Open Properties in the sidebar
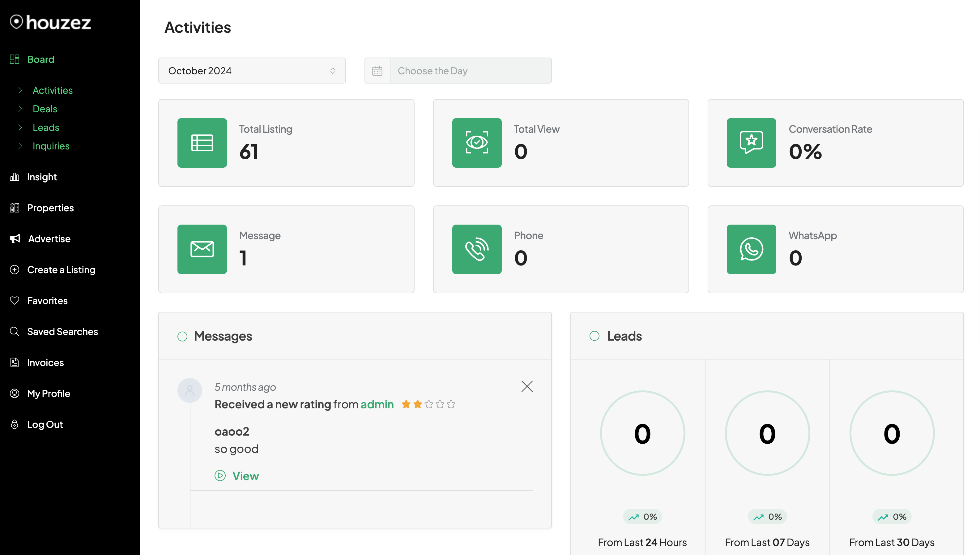Screen dimensions: 980x555 [x=50, y=208]
